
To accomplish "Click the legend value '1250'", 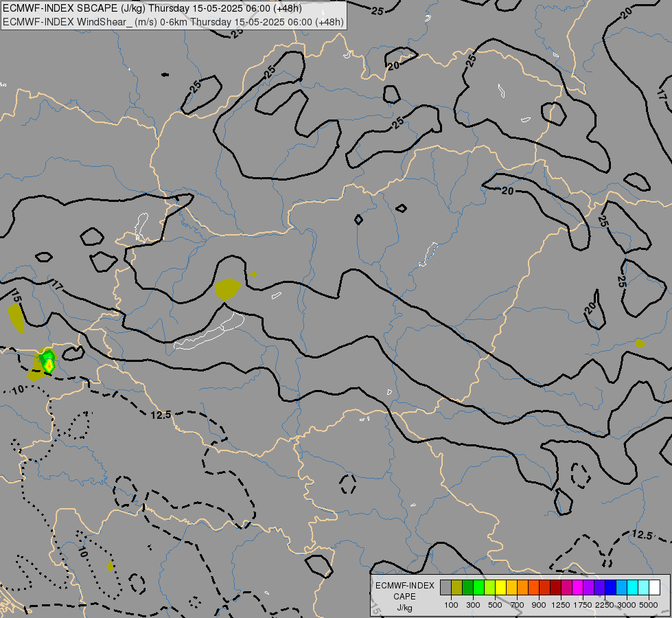I will pos(561,605).
